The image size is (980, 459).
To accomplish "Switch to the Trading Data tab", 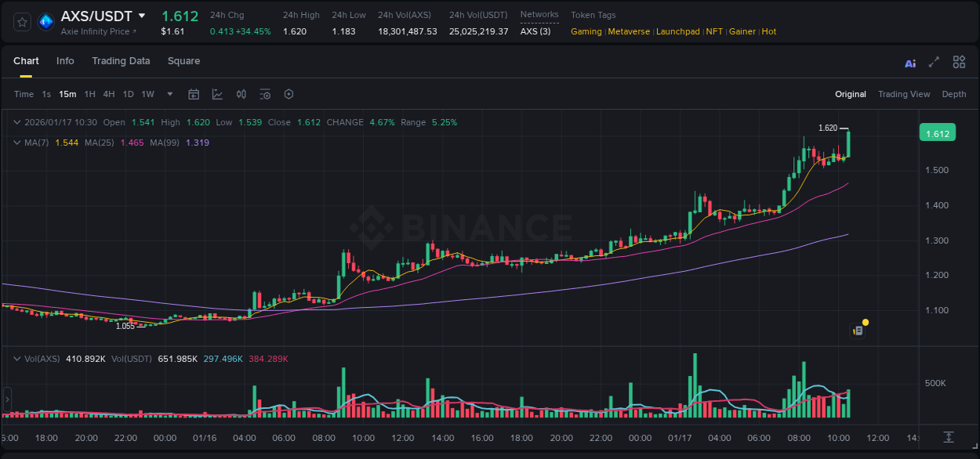I will click(121, 60).
